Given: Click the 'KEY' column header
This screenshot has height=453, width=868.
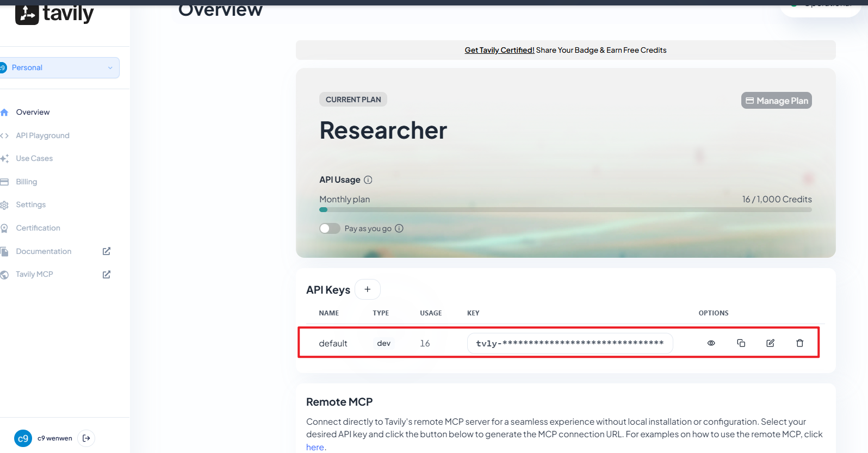Looking at the screenshot, I should (473, 313).
